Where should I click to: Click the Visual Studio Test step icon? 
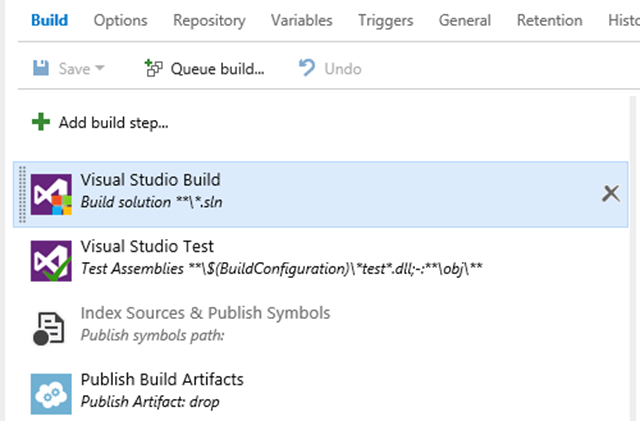tap(51, 261)
